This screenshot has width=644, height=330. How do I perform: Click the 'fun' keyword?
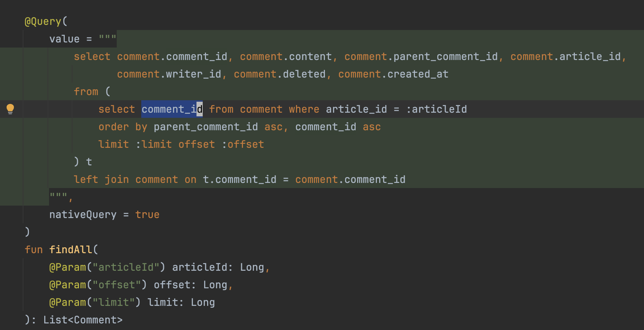(x=34, y=250)
